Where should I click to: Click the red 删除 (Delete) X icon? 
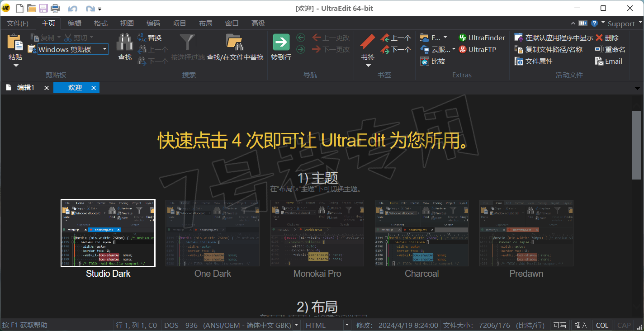pos(599,38)
